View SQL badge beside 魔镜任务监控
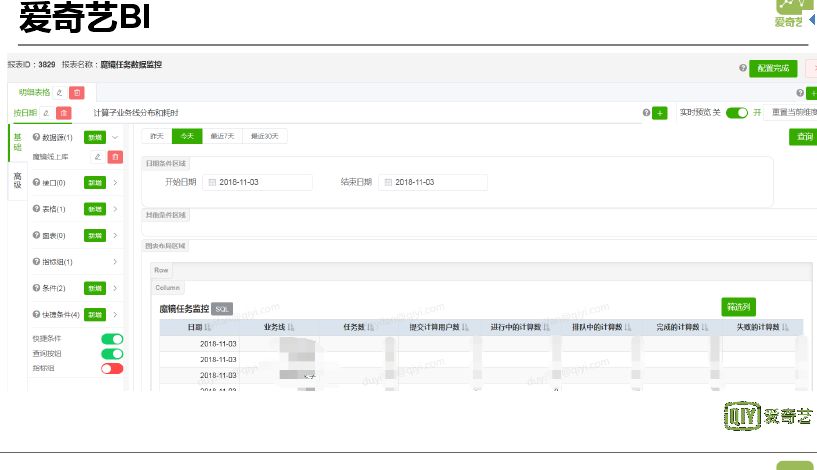Viewport: 817px width, 470px height. tap(222, 309)
